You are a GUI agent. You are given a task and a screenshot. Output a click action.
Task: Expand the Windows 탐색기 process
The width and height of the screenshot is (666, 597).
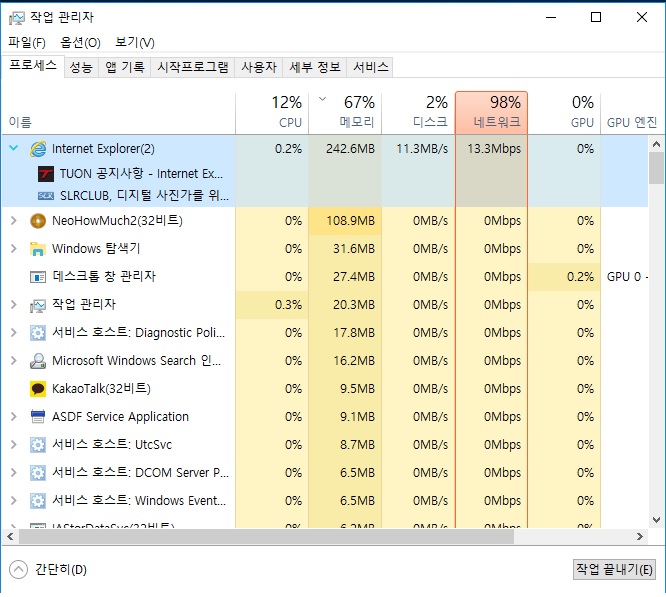14,249
